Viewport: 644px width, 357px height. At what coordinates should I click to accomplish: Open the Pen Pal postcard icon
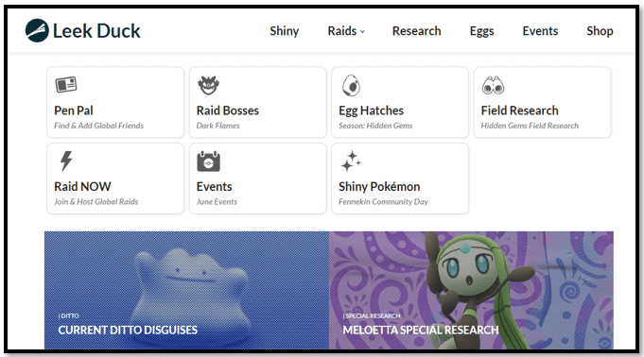pyautogui.click(x=66, y=85)
